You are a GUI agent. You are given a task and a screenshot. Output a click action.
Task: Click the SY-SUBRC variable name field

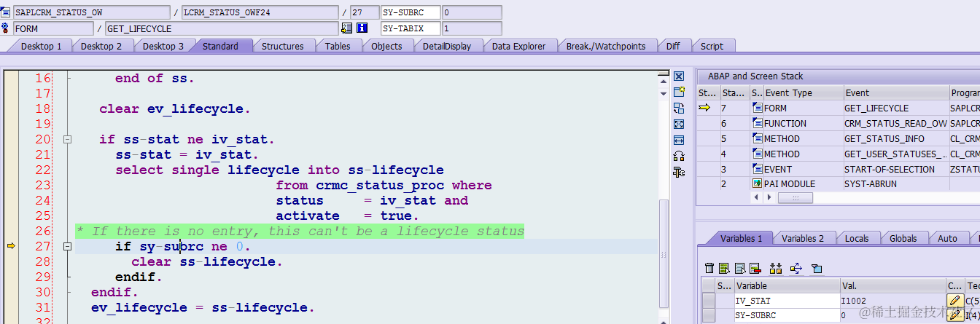[786, 316]
